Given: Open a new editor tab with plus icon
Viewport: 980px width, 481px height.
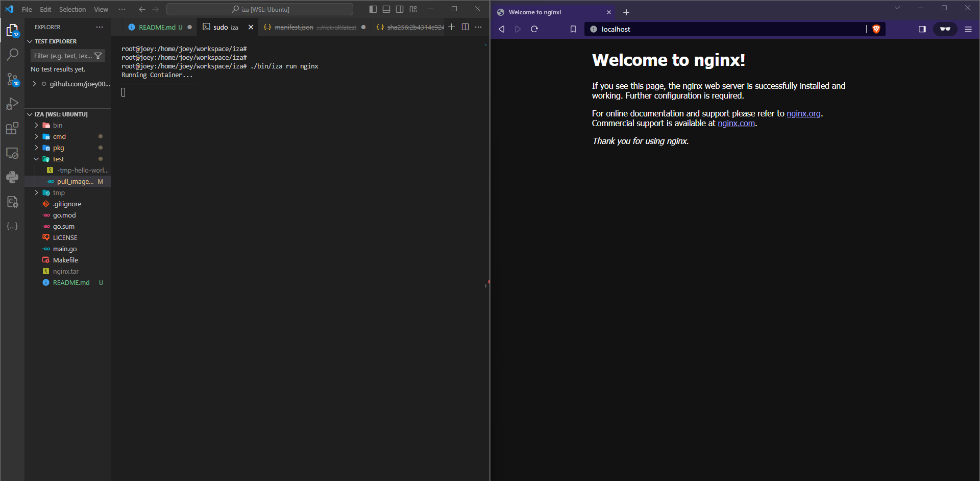Looking at the screenshot, I should [452, 27].
